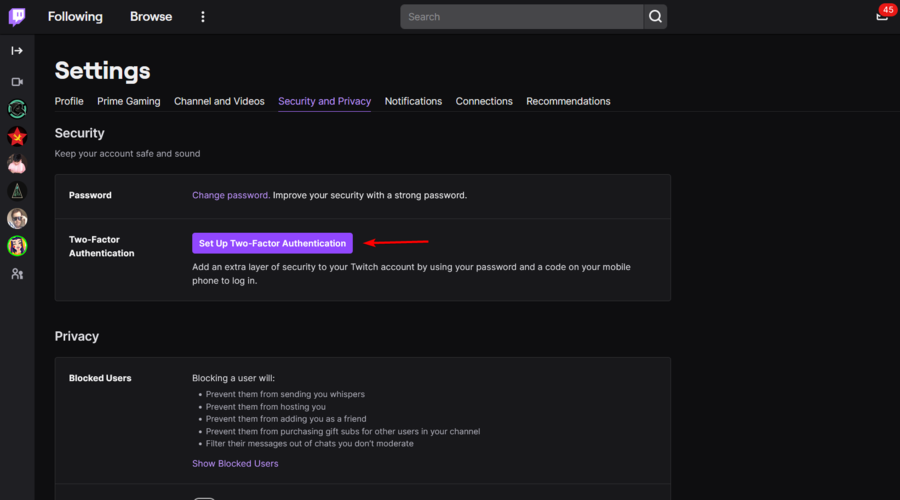Open the teal circular channel avatar

pyautogui.click(x=17, y=108)
